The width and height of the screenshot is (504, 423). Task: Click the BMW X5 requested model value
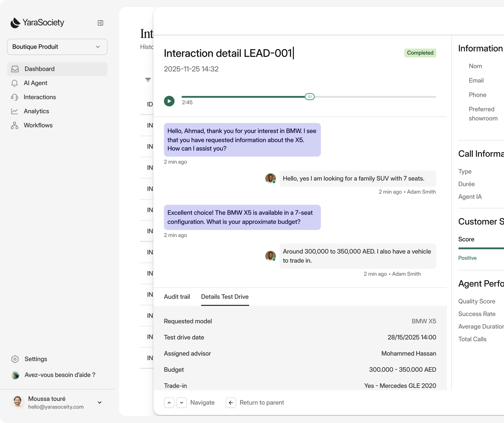point(424,321)
